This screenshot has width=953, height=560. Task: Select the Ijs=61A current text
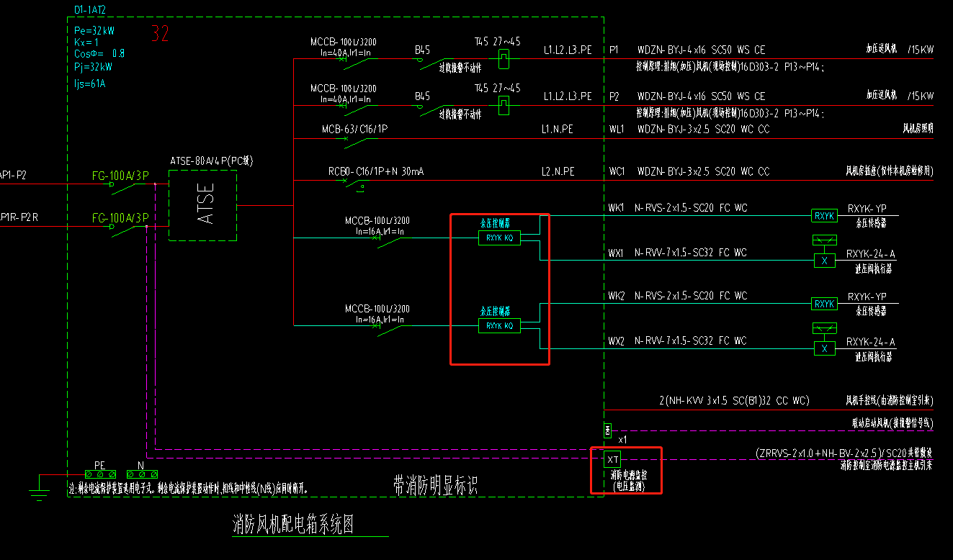coord(89,83)
